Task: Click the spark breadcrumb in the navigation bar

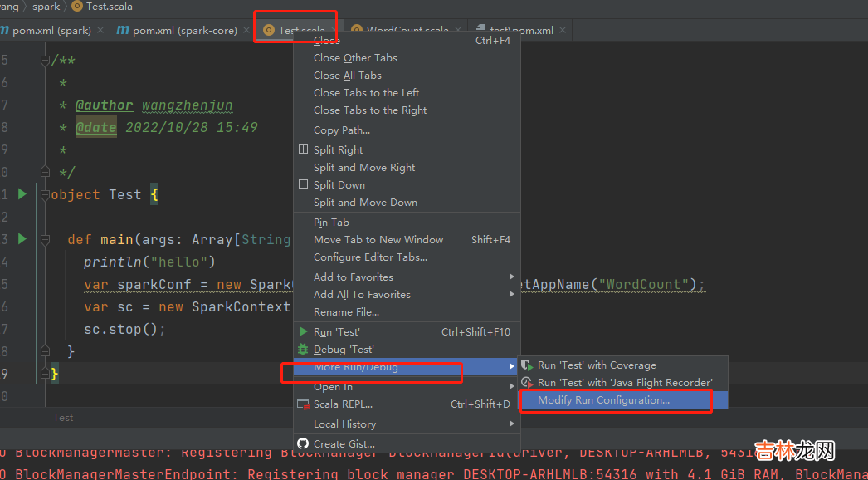Action: click(46, 6)
